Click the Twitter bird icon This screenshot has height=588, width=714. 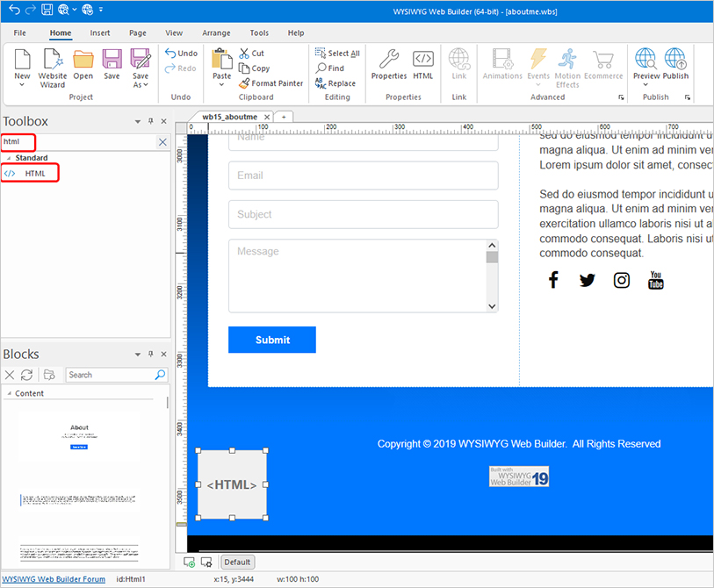(588, 280)
